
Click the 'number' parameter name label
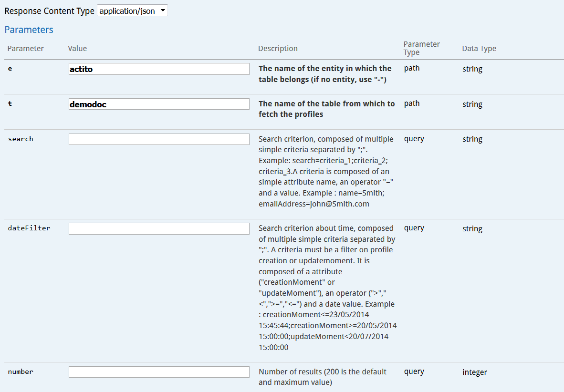[x=21, y=371]
